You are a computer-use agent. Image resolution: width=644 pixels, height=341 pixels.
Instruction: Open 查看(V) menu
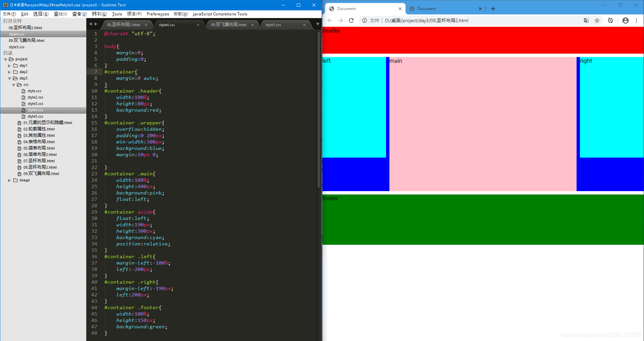click(x=79, y=14)
